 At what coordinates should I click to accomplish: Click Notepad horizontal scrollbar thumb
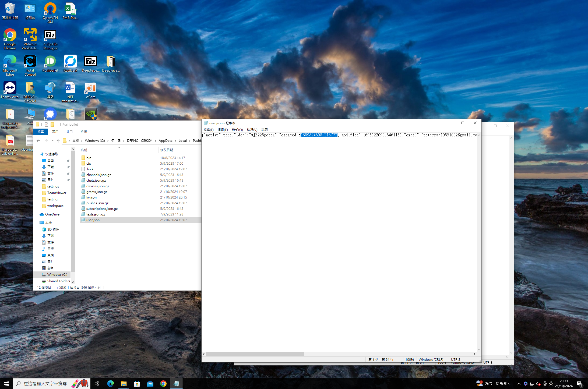pos(255,354)
